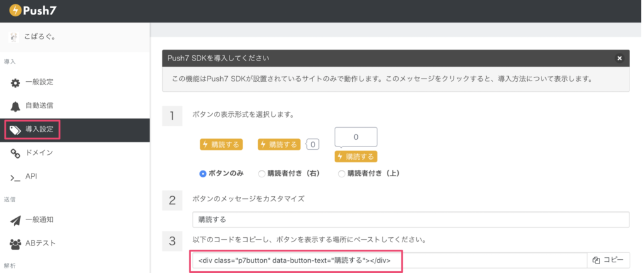Click the paper plane icon beside 一般通知
This screenshot has width=644, height=273.
15,220
